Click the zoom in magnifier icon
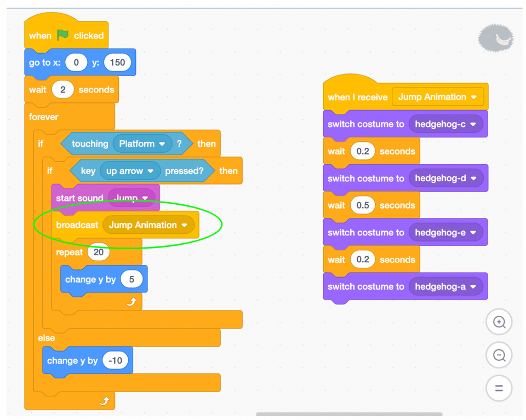This screenshot has height=420, width=526. 499,322
